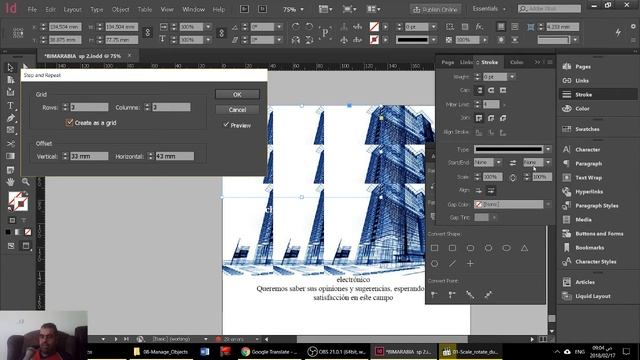Open the Articles panel icon
The width and height of the screenshot is (640, 360).
(x=567, y=282)
